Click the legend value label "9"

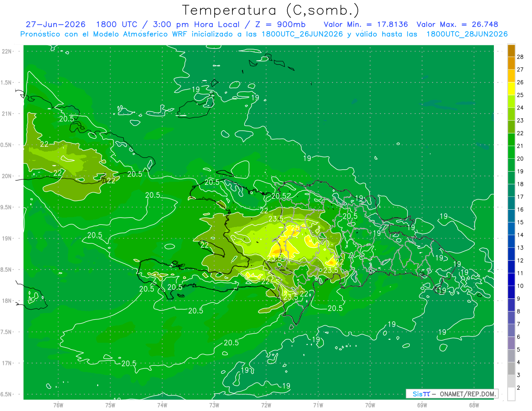[x=519, y=298]
